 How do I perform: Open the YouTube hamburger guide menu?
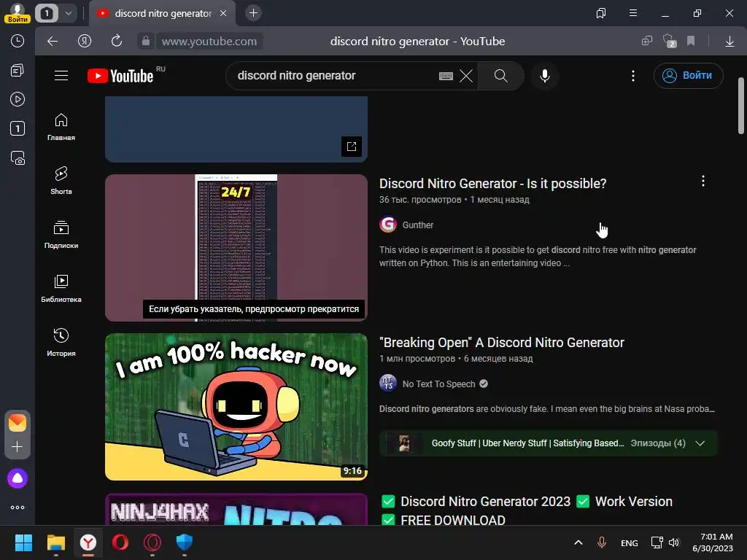pos(61,75)
